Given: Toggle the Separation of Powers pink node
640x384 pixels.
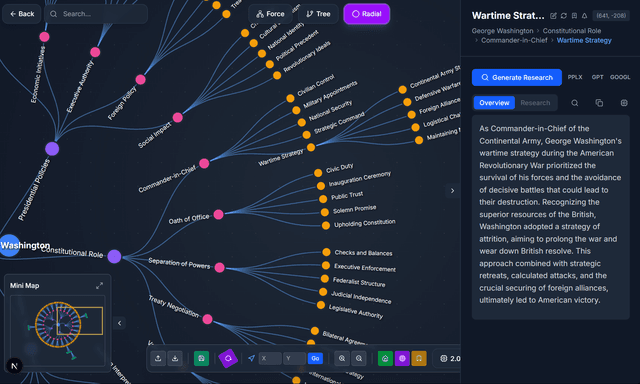Looking at the screenshot, I should tap(220, 267).
